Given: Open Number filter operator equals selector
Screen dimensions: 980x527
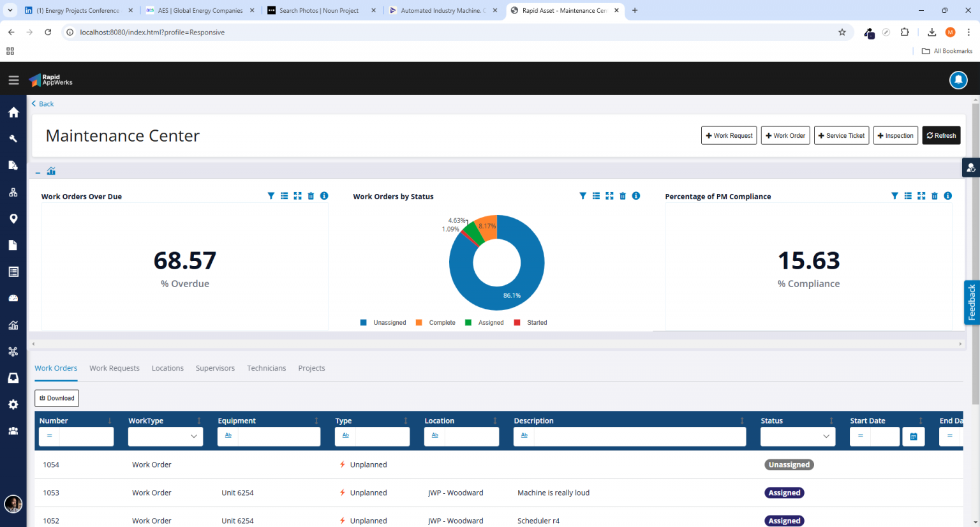Looking at the screenshot, I should click(49, 436).
